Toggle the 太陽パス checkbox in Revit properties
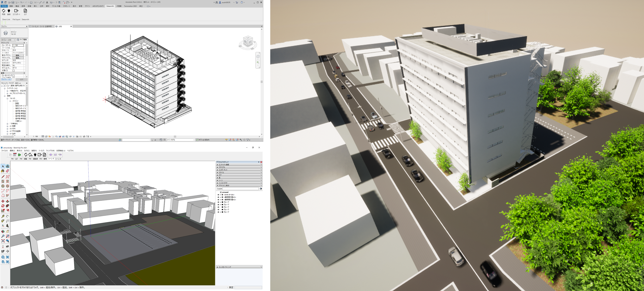The width and height of the screenshot is (644, 291). click(x=14, y=71)
